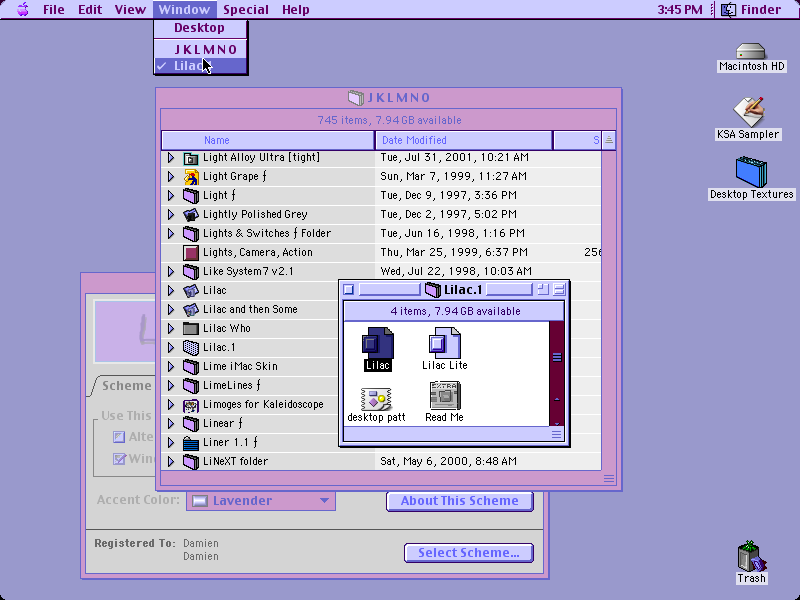Click the Lilac.1 window scroll down arrow
Image resolution: width=800 pixels, height=600 pixels.
click(x=557, y=422)
